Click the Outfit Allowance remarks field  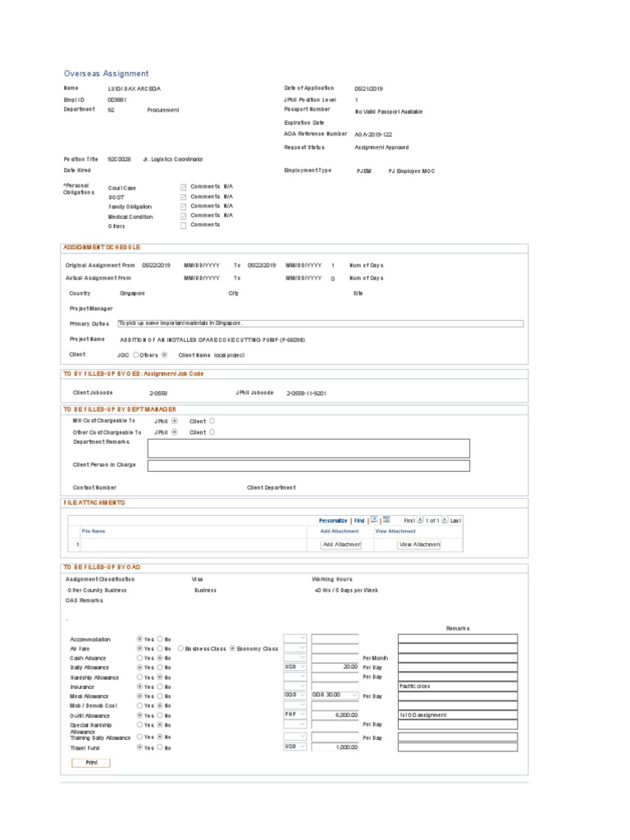click(x=458, y=714)
